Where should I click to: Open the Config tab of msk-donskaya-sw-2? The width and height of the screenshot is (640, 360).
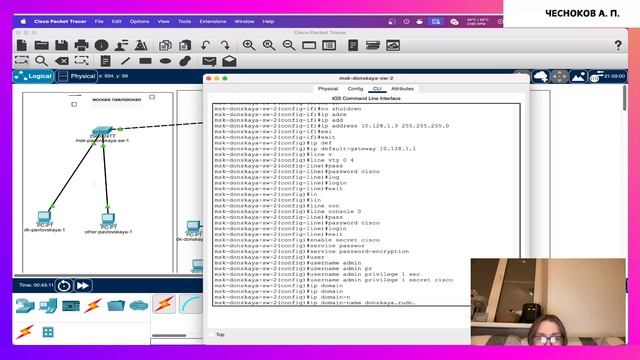point(355,89)
